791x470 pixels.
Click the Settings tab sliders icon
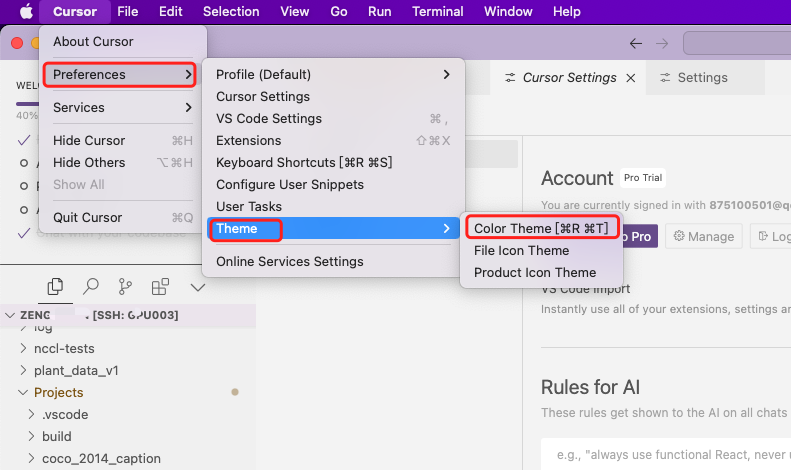point(665,78)
